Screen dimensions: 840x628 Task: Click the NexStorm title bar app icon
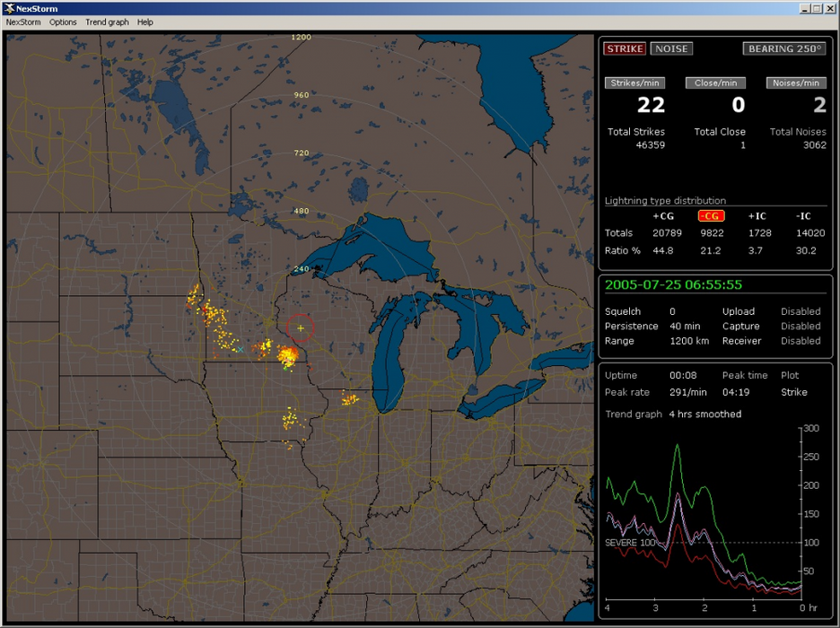8,8
